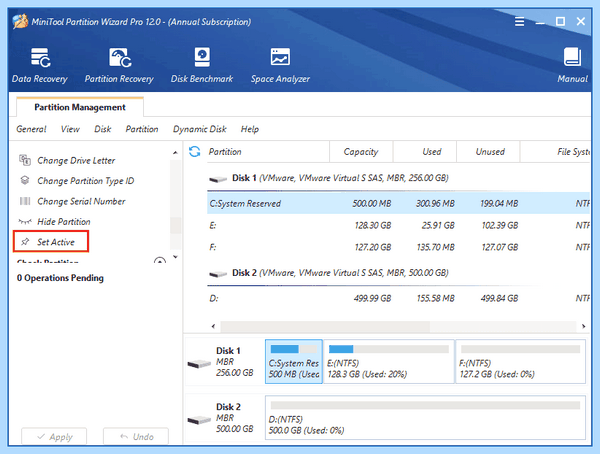The width and height of the screenshot is (600, 454).
Task: Select C:System Res block in disk map
Action: coord(294,361)
